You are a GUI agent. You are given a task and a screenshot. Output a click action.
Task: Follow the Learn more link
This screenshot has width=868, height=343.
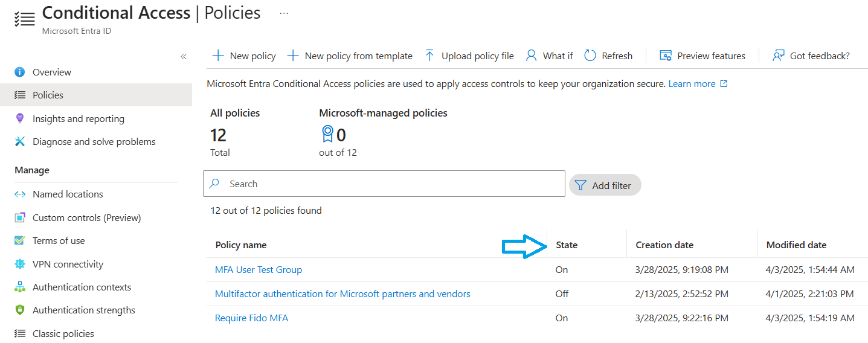[x=692, y=84]
